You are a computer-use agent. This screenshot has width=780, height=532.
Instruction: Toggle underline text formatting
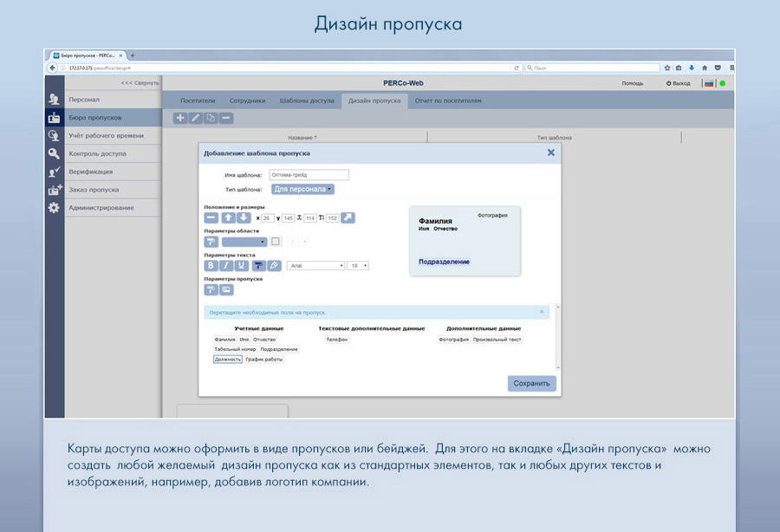242,266
